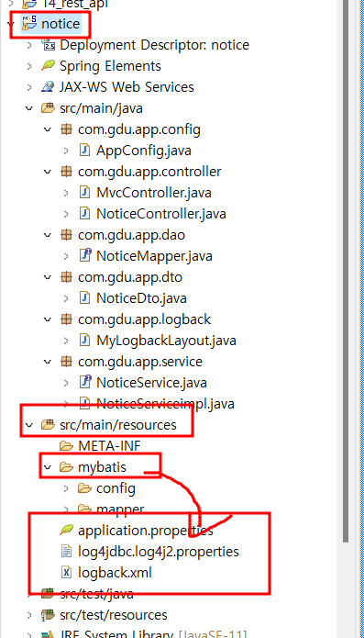The image size is (364, 638).
Task: Click the com.gdu.app.controller package icon
Action: pyautogui.click(x=66, y=172)
